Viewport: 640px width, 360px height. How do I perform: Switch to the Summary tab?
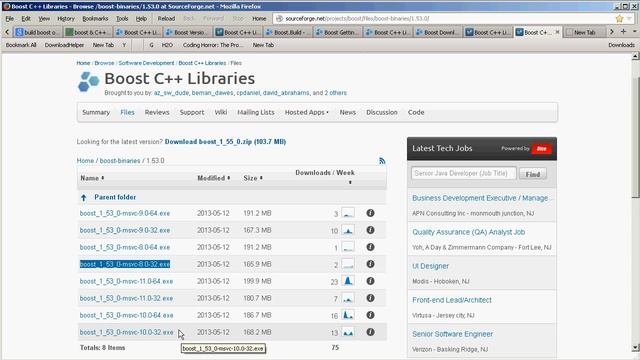tap(96, 112)
